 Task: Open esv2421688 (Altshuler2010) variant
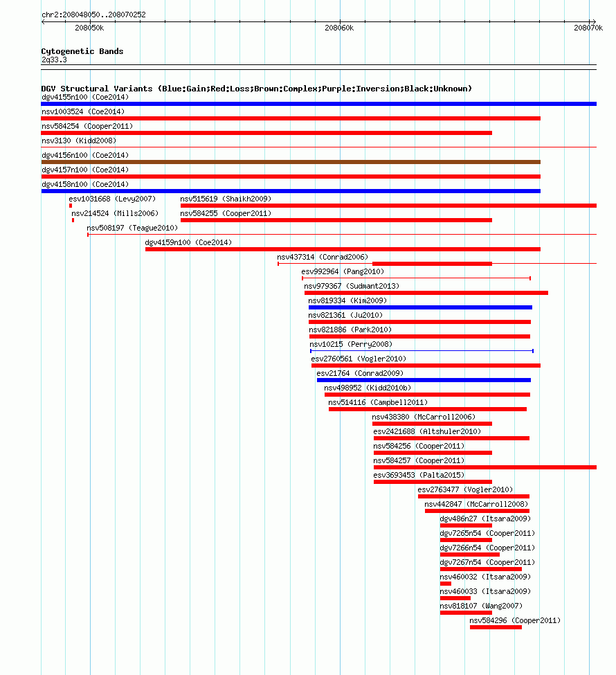tap(427, 432)
